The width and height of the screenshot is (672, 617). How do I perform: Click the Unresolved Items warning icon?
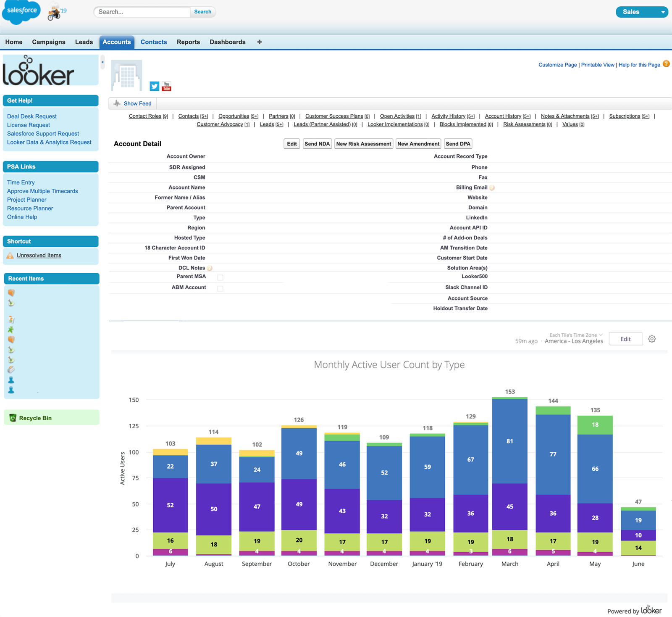pyautogui.click(x=10, y=256)
